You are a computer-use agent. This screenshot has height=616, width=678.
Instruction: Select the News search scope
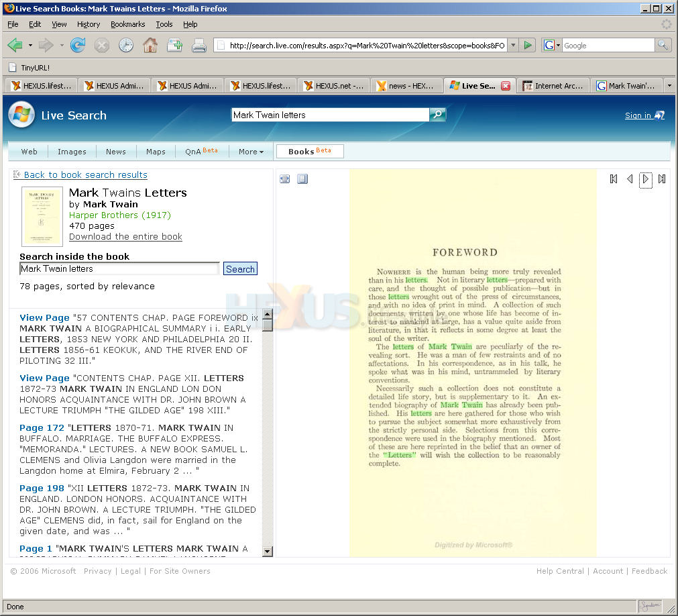pos(116,152)
